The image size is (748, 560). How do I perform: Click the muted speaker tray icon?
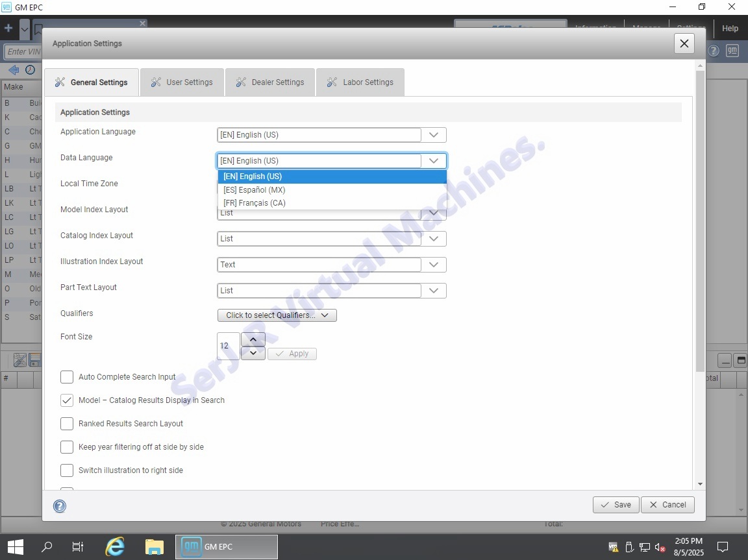(660, 547)
